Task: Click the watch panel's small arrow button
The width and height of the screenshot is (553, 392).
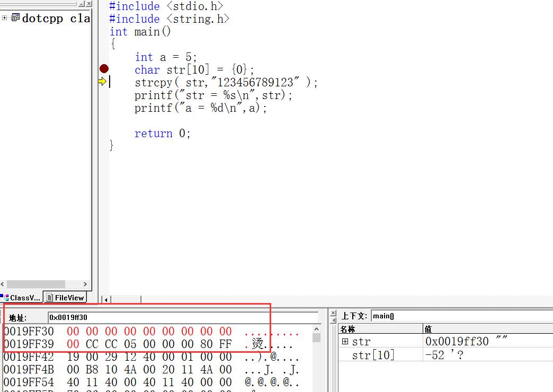Action: coord(333,320)
